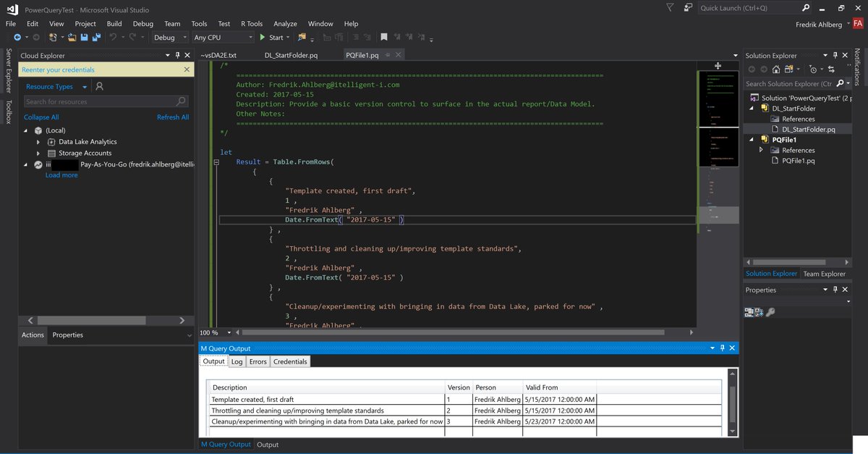Switch to the Errors tab in M Query Output
Viewport: 868px width, 454px height.
pyautogui.click(x=258, y=361)
